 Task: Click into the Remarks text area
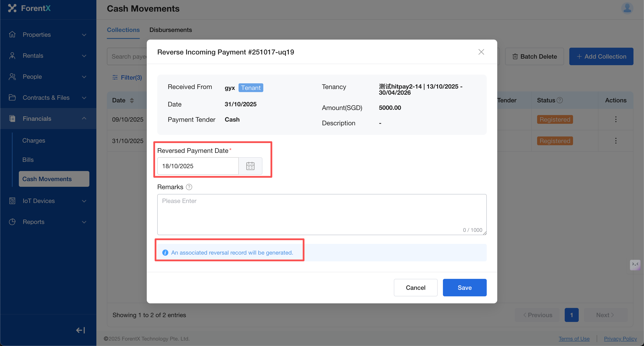(x=322, y=214)
